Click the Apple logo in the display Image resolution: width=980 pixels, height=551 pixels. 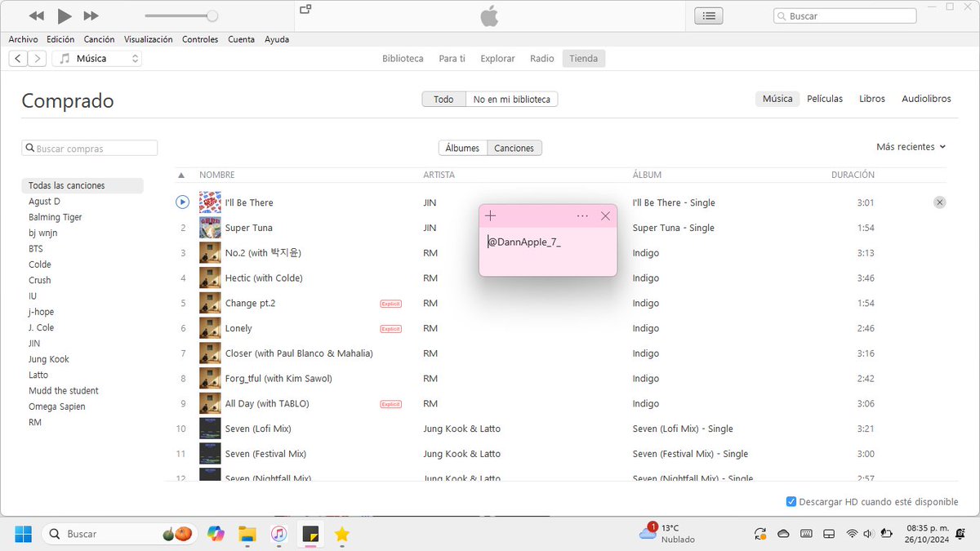[489, 16]
